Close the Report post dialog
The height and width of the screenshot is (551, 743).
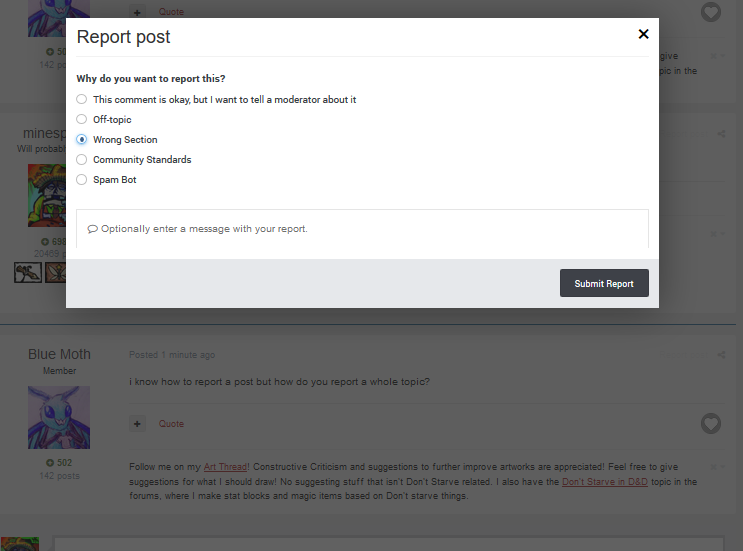pyautogui.click(x=643, y=34)
